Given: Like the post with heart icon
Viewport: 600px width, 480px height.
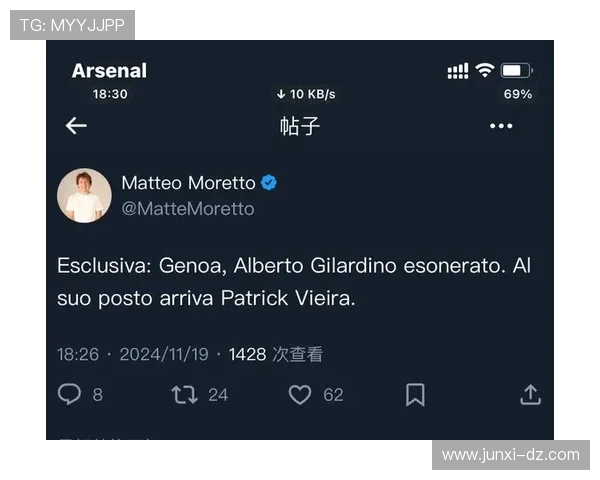Looking at the screenshot, I should (x=300, y=395).
